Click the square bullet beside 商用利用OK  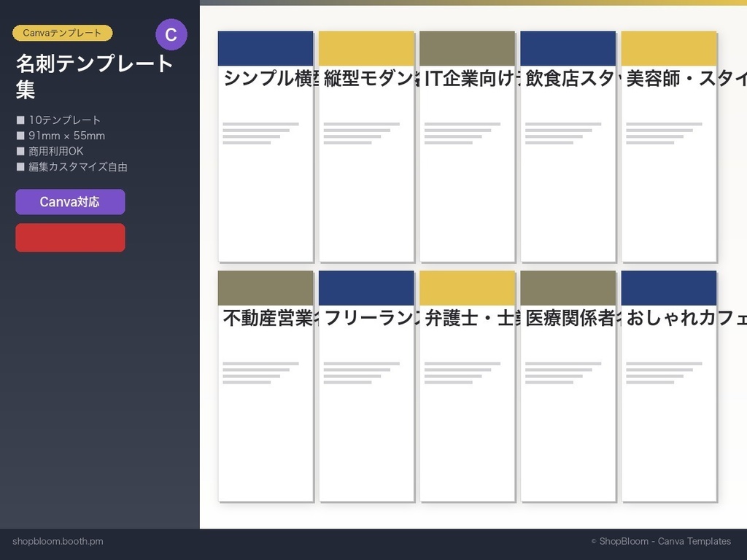pos(20,151)
